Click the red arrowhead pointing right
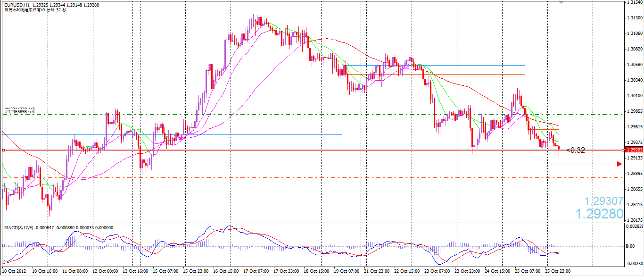This screenshot has width=644, height=276. (619, 164)
